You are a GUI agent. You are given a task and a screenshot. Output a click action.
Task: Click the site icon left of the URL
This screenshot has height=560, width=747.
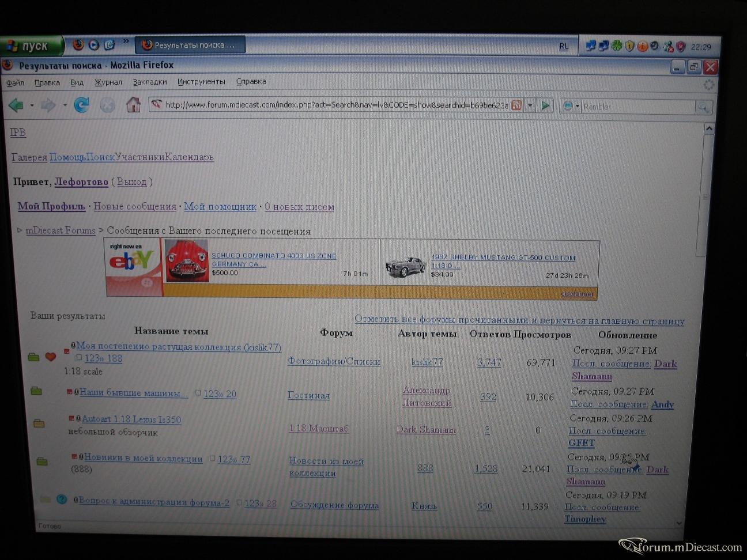tap(156, 104)
